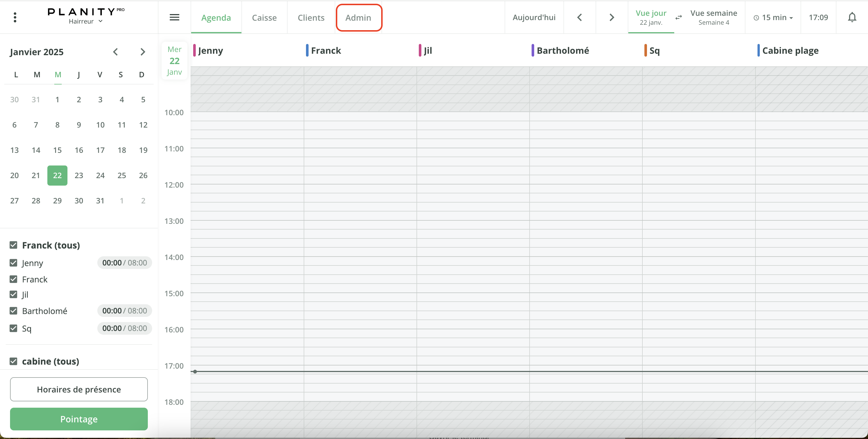Click Franck's blue color marker
868x439 pixels.
point(307,50)
